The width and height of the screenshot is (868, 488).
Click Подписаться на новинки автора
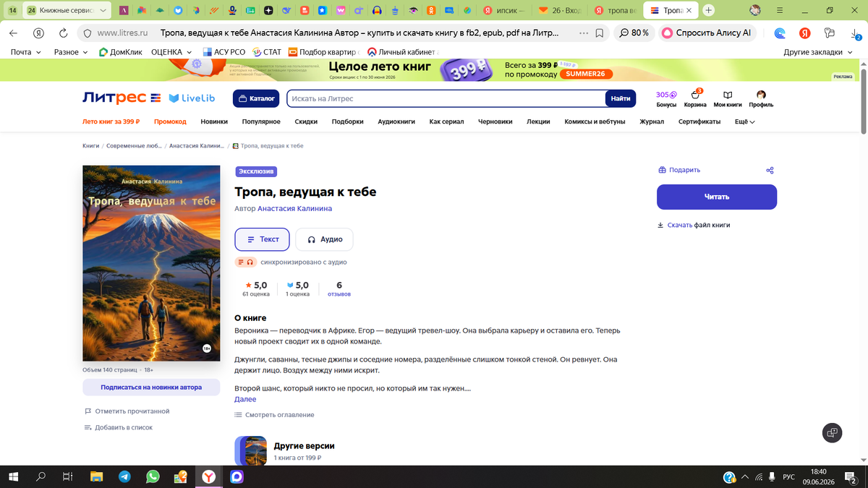[x=151, y=388]
